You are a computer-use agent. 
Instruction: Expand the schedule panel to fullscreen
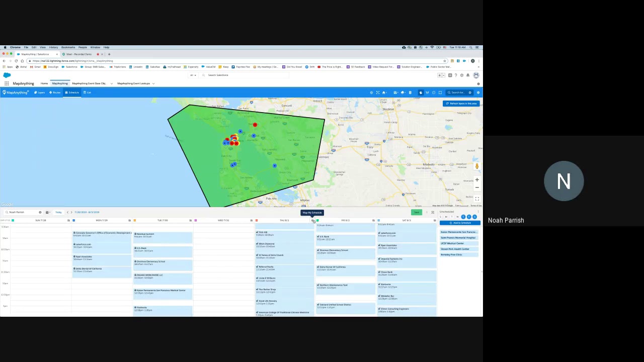coord(433,212)
